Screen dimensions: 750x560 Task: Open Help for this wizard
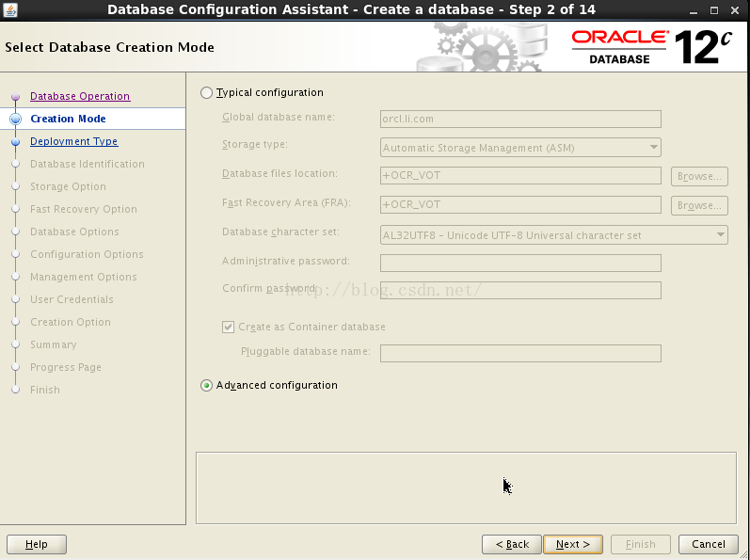pos(37,544)
